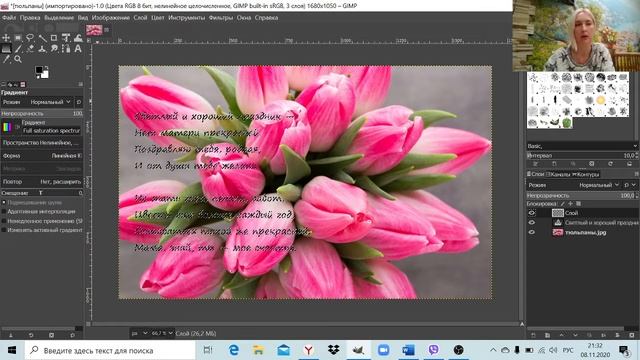Open the Full saturation spectrum gradient preview
The image size is (640, 360).
(x=7, y=127)
